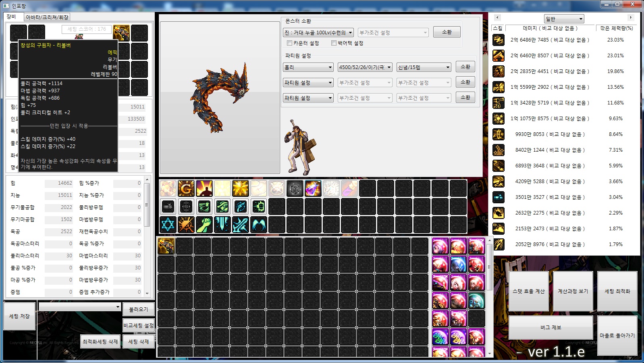Click the 계산과정 보기 button
The image size is (644, 363).
point(573,291)
